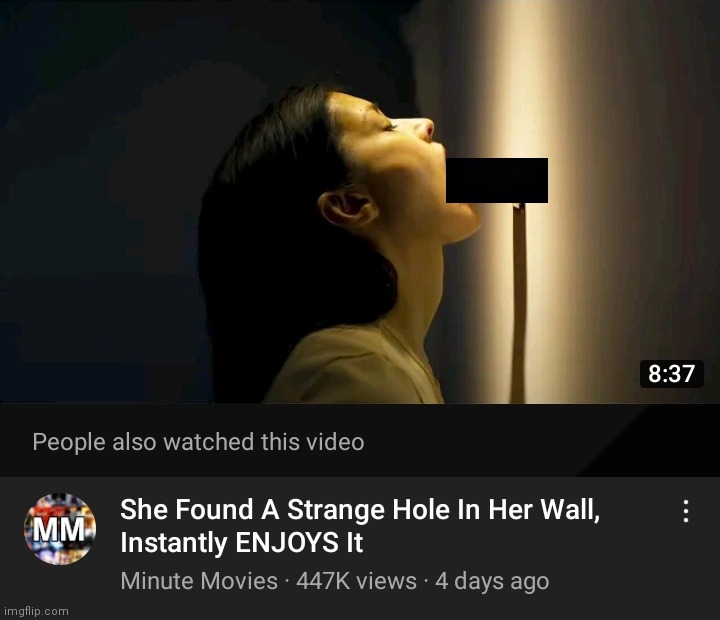This screenshot has width=720, height=620.
Task: Click the imgflip.com watermark
Action: click(x=36, y=611)
